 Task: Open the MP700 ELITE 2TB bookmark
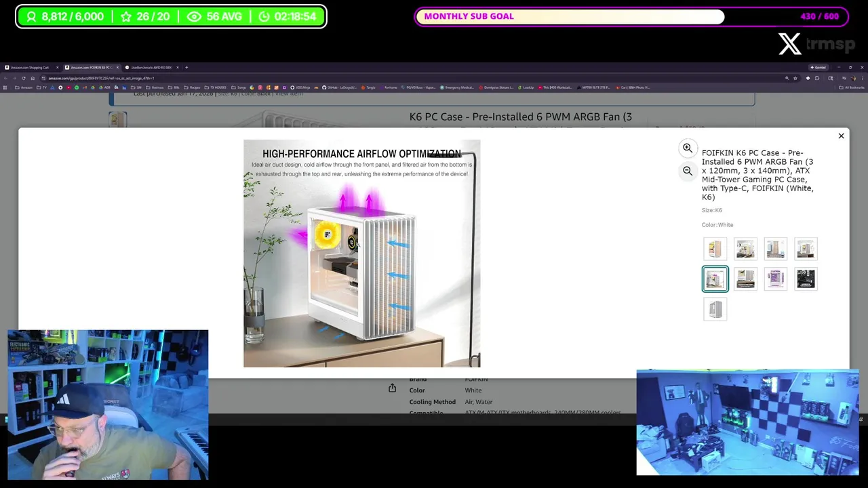[x=593, y=87]
